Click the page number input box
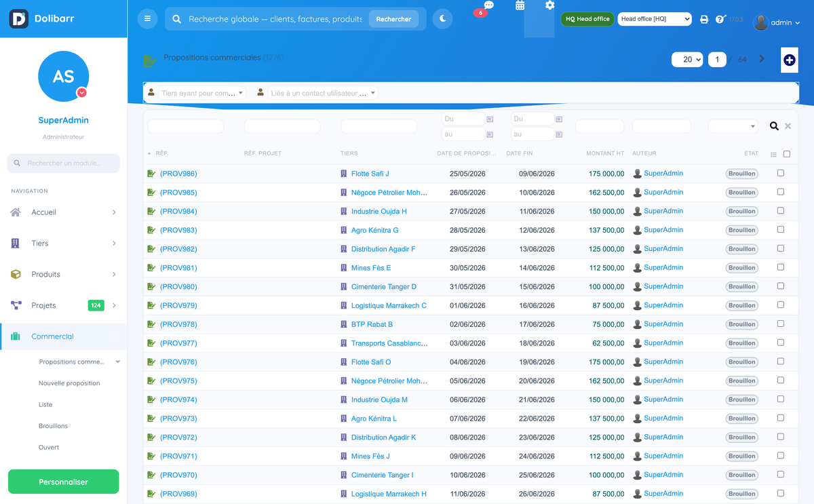The image size is (814, 504). 717,59
